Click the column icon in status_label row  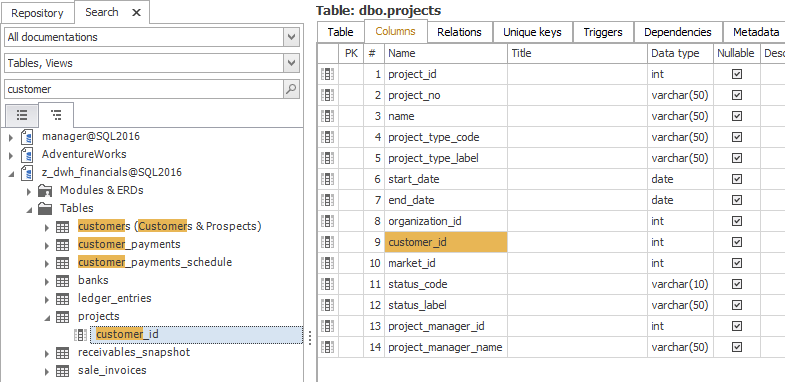tap(327, 305)
